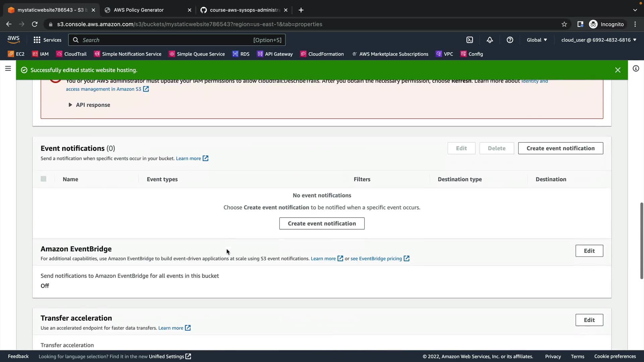Viewport: 644px width, 362px height.
Task: Open the AWS CloudShell icon
Action: pos(470,40)
